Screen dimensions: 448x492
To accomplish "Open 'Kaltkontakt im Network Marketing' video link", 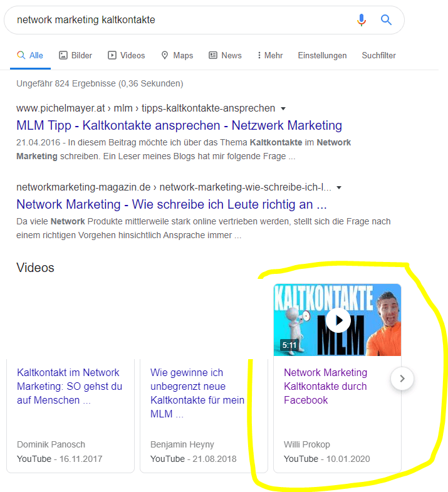I will click(x=70, y=386).
